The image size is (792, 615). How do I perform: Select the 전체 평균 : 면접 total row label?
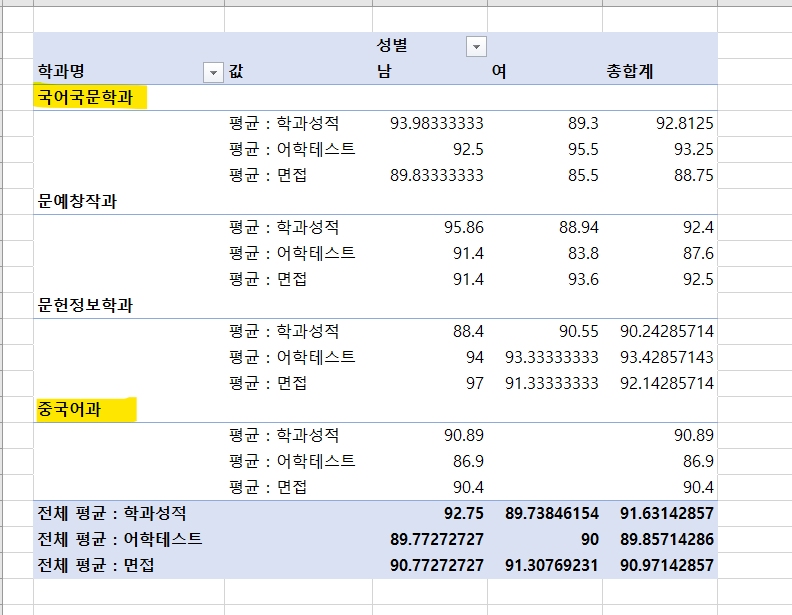[x=98, y=565]
